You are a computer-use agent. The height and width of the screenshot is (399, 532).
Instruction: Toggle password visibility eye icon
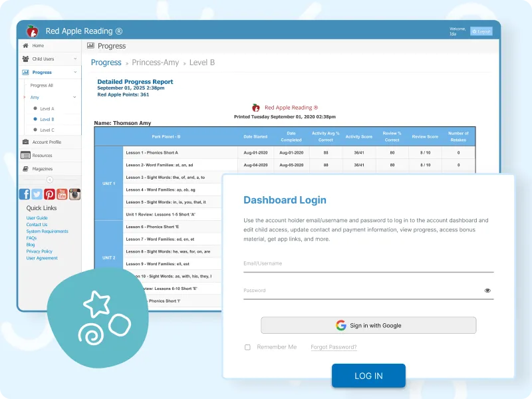[487, 291]
